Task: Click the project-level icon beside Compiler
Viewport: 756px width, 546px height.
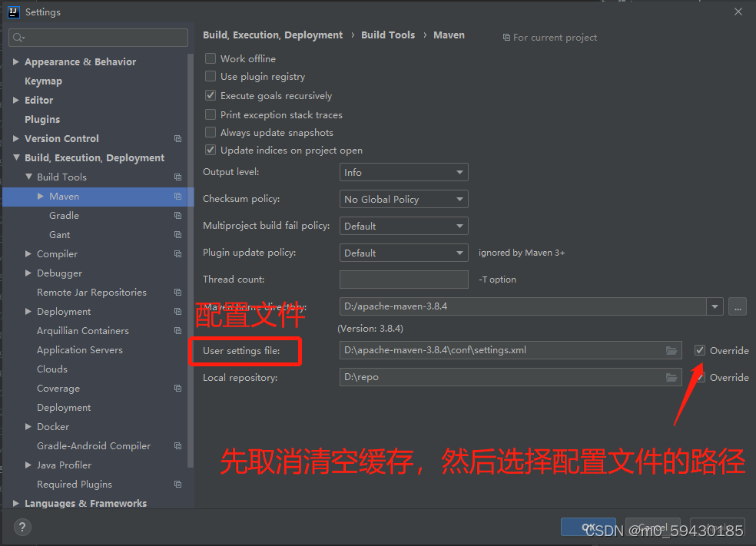Action: (178, 254)
